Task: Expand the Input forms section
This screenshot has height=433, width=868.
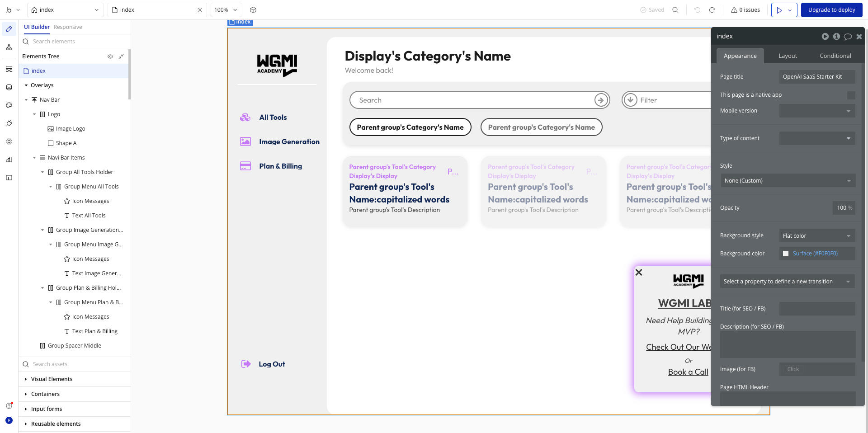Action: (x=26, y=409)
